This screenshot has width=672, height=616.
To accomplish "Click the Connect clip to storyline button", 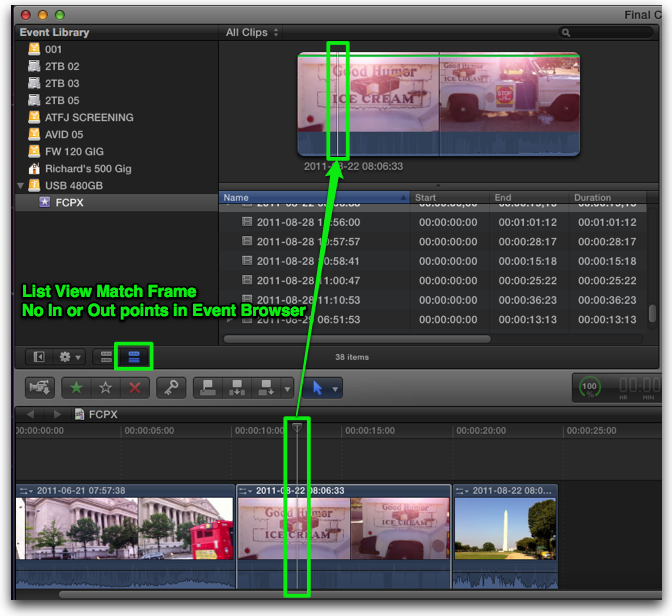I will coord(208,388).
